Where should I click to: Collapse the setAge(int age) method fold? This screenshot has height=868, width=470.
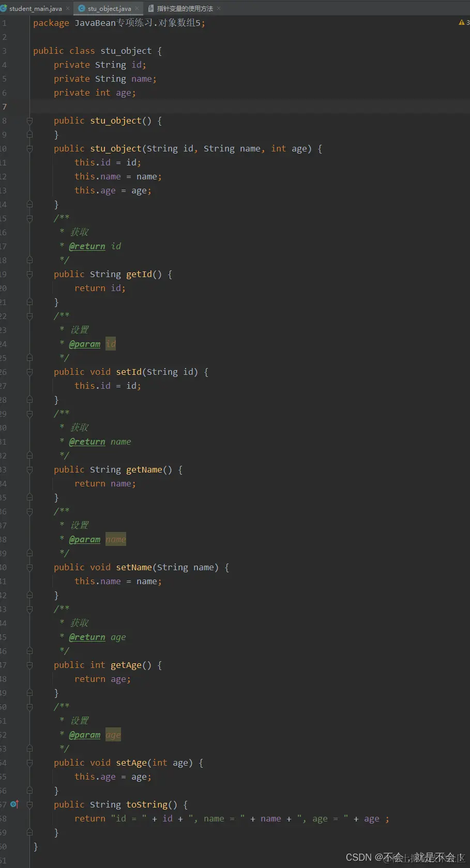(29, 763)
